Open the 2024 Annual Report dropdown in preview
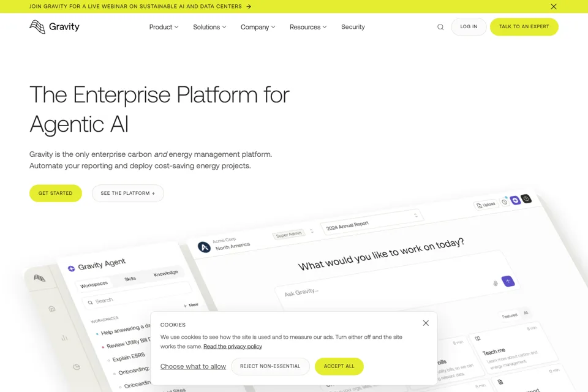Viewport: 588px width, 392px height. [x=372, y=222]
